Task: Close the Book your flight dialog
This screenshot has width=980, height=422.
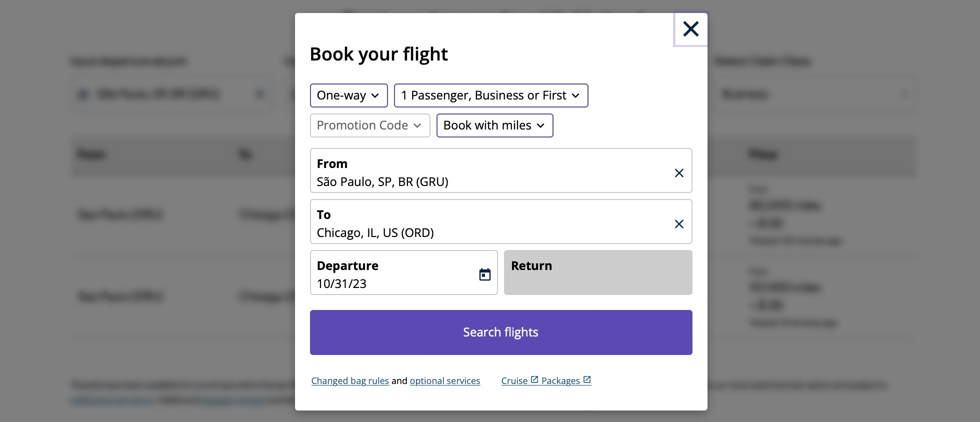Action: click(690, 29)
